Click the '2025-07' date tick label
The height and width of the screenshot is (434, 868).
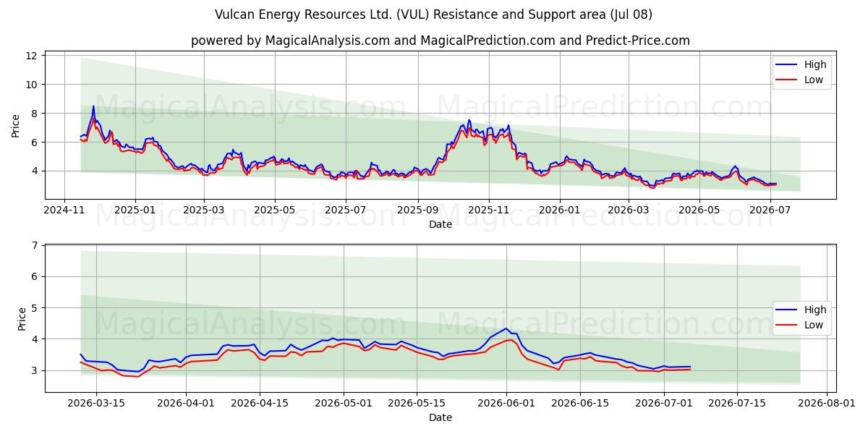(x=346, y=210)
